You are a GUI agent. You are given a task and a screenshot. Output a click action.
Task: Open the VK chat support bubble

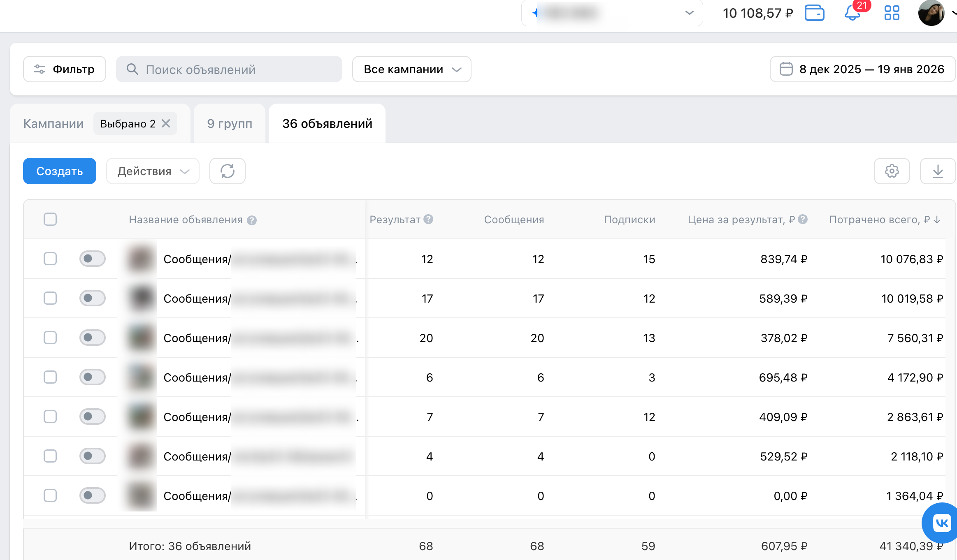(x=941, y=523)
